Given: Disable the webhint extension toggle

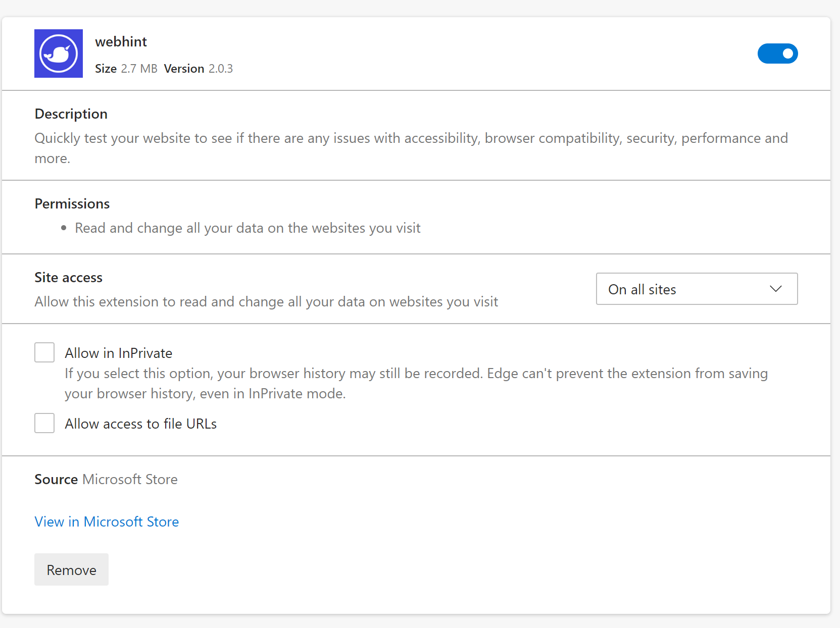Looking at the screenshot, I should [x=777, y=54].
